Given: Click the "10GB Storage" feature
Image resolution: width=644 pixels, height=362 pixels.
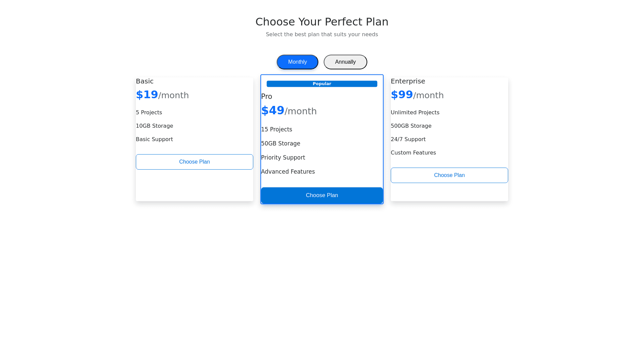Looking at the screenshot, I should click(154, 126).
